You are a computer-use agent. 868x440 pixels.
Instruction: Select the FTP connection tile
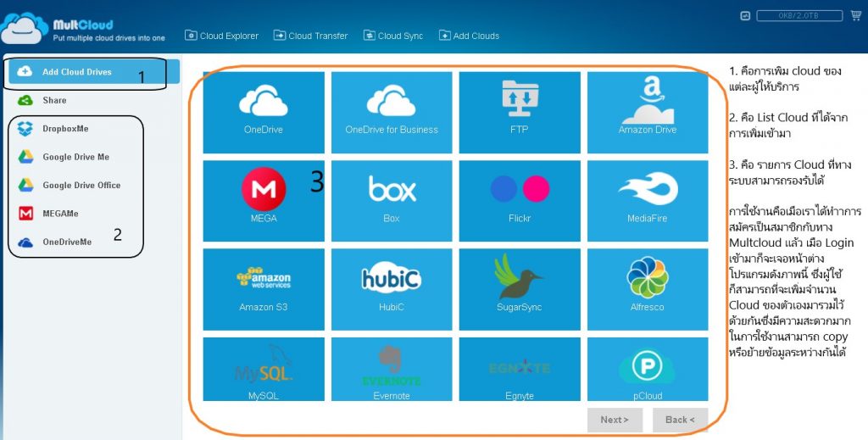pos(520,113)
